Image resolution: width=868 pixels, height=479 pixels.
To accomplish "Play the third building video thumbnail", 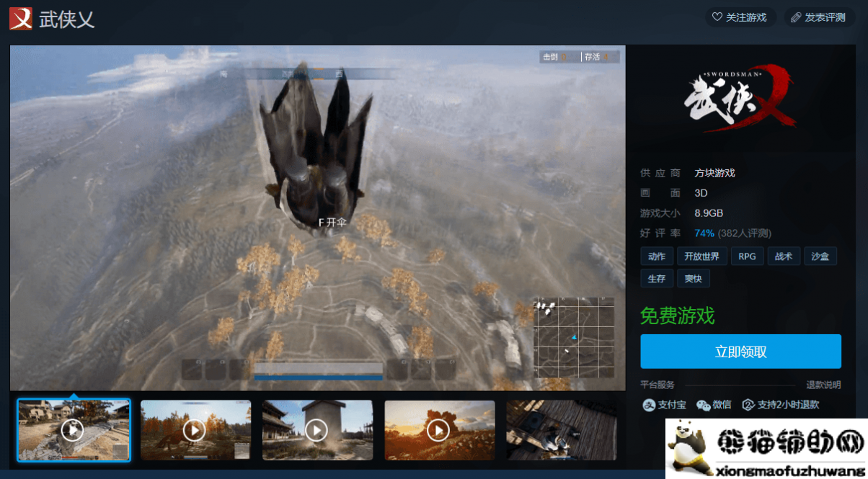I will pos(317,430).
